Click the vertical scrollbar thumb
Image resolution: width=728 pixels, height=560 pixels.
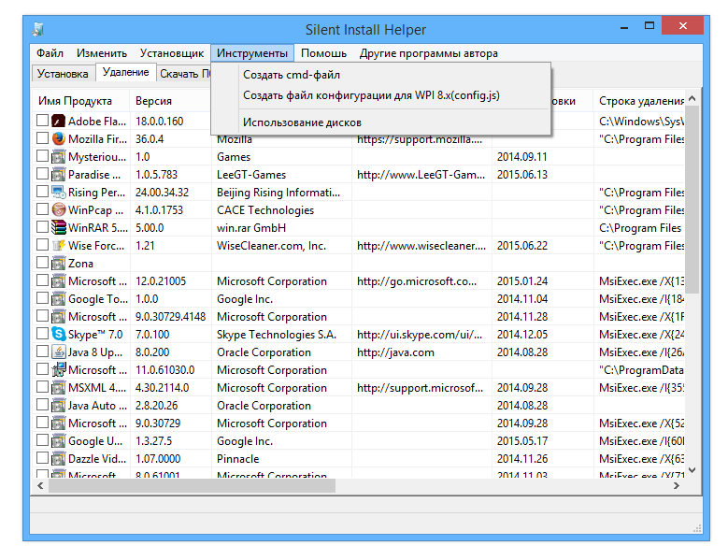pos(692,200)
